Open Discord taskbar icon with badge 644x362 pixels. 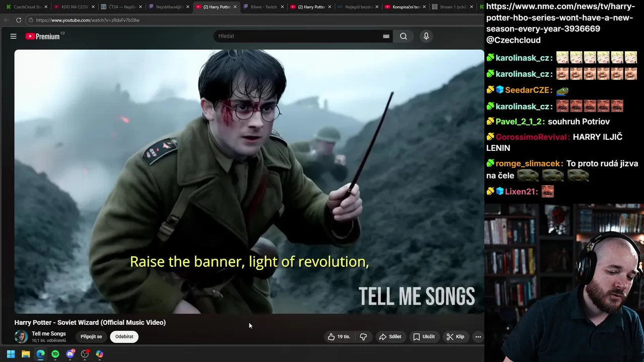(x=70, y=354)
